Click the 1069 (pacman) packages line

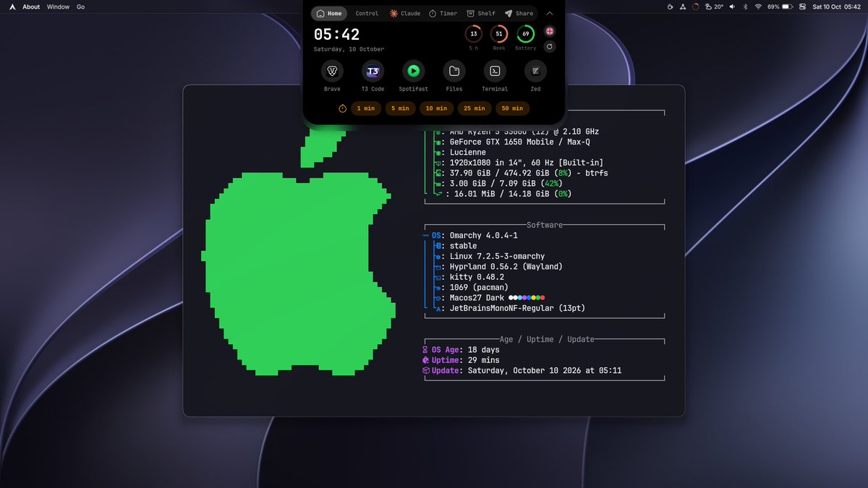pos(472,287)
